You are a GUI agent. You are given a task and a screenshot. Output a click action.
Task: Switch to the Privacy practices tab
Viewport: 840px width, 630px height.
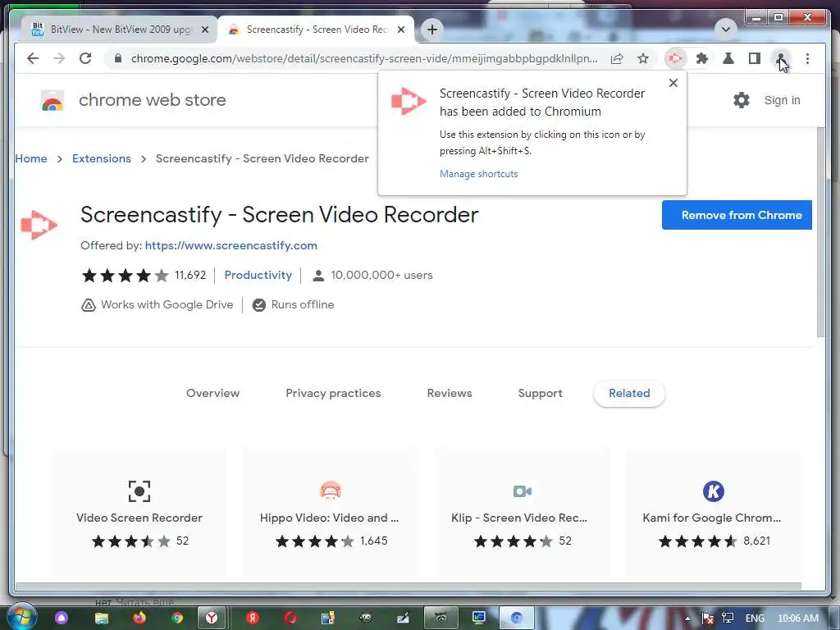(x=333, y=393)
